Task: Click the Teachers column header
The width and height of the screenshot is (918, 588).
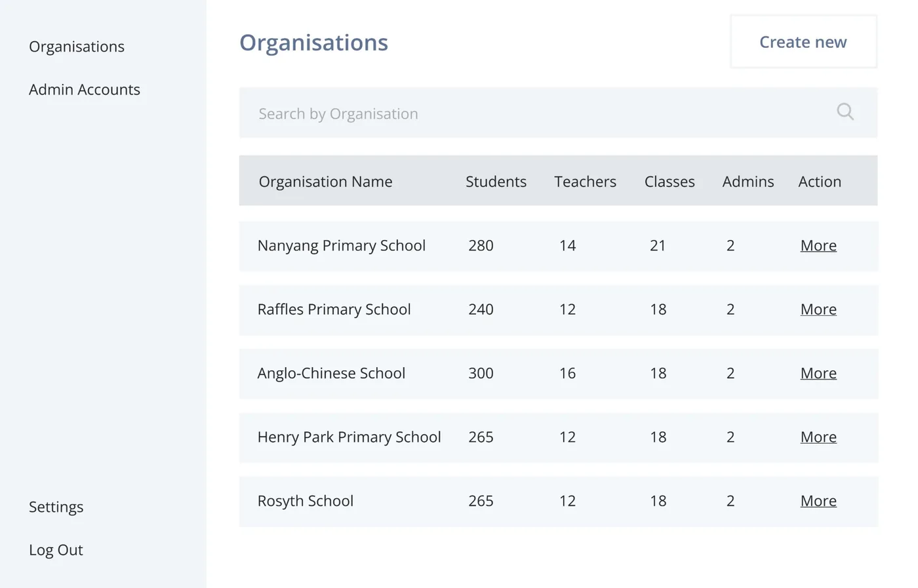Action: click(585, 182)
